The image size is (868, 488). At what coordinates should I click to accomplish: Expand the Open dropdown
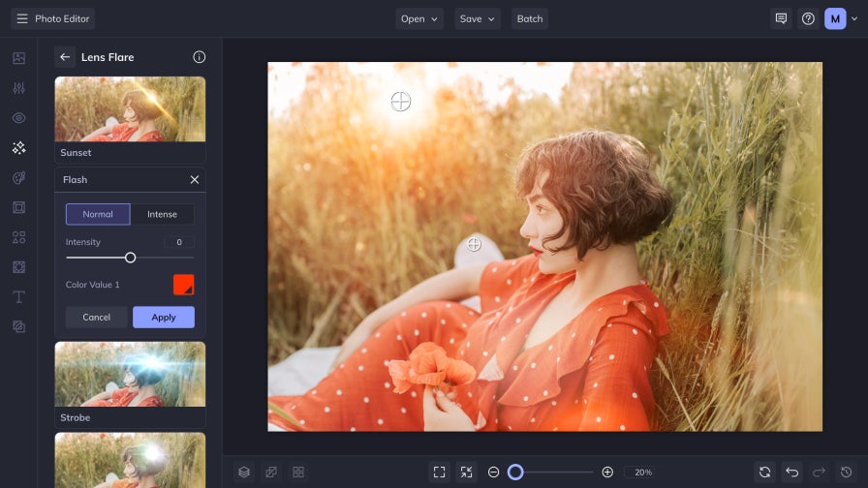[419, 18]
